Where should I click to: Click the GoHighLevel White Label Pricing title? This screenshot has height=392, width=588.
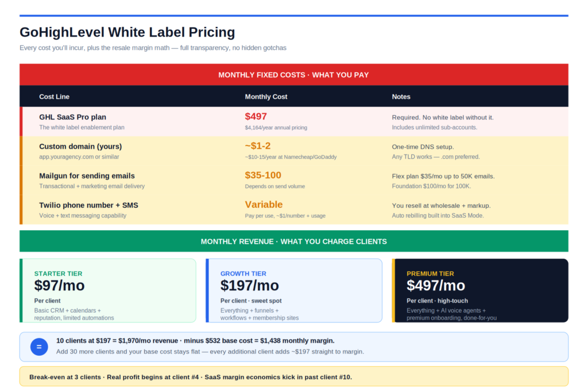[x=127, y=32]
